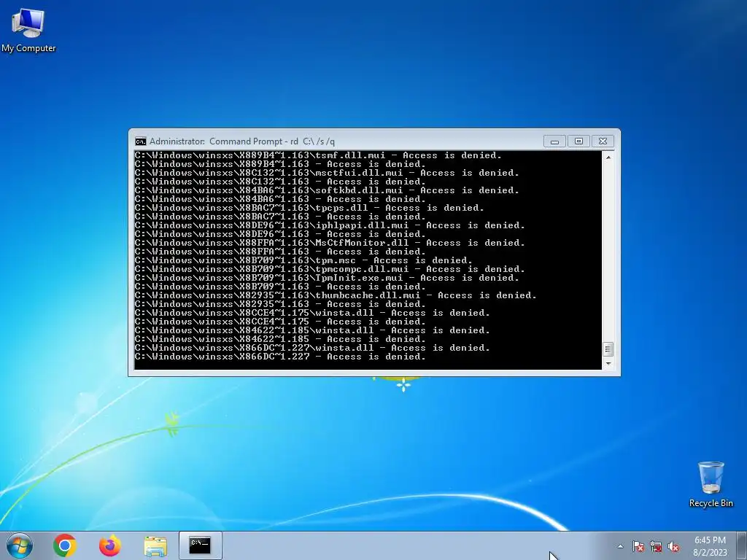Click the X866DC~1.227\winsta.dll line

pos(312,348)
